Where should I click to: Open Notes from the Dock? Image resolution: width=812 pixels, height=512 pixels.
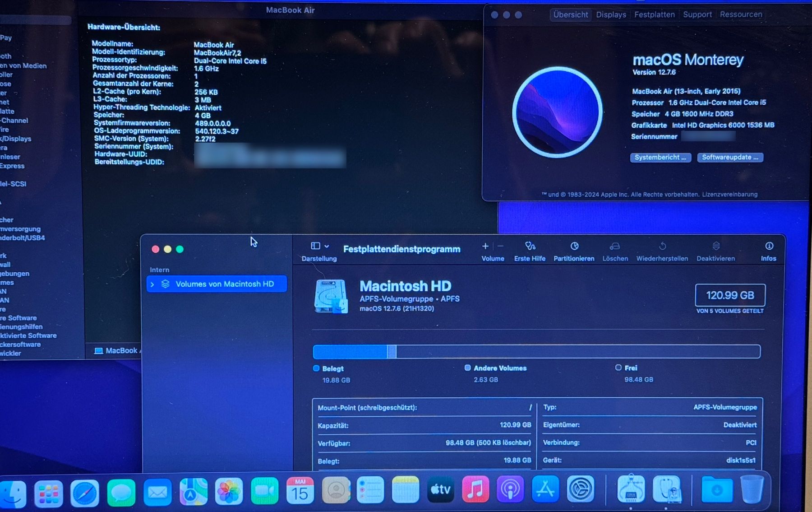click(406, 489)
